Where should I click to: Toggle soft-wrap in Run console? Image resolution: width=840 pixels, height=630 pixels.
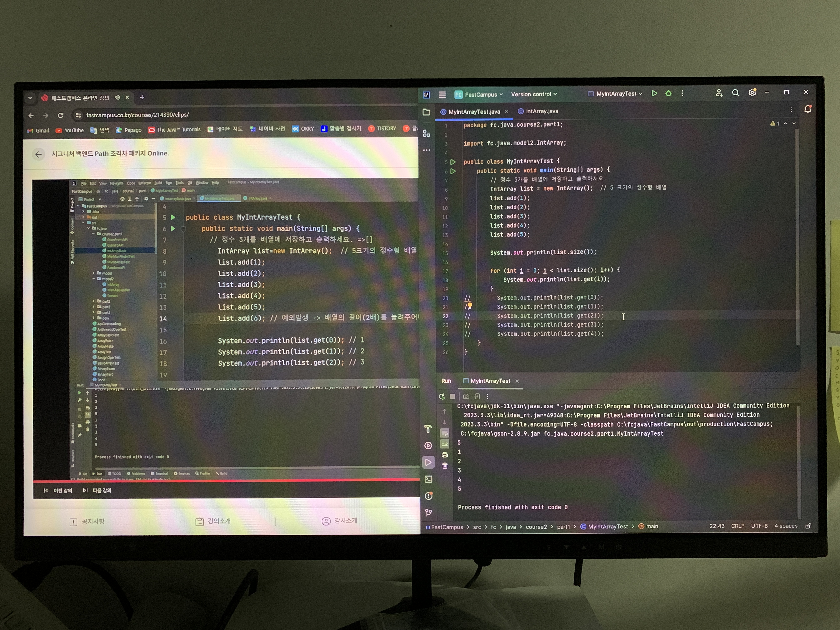coord(445,433)
